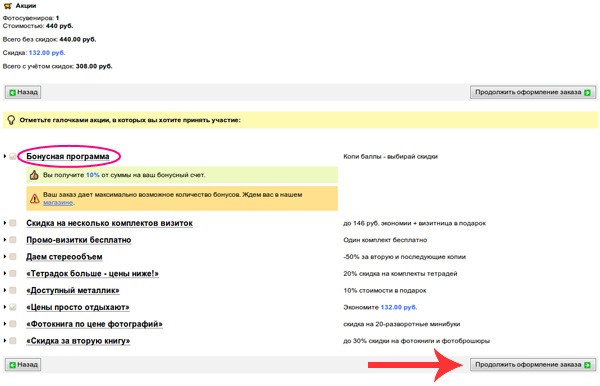Open the Даем стереообъем link
The height and width of the screenshot is (386, 600).
point(64,257)
